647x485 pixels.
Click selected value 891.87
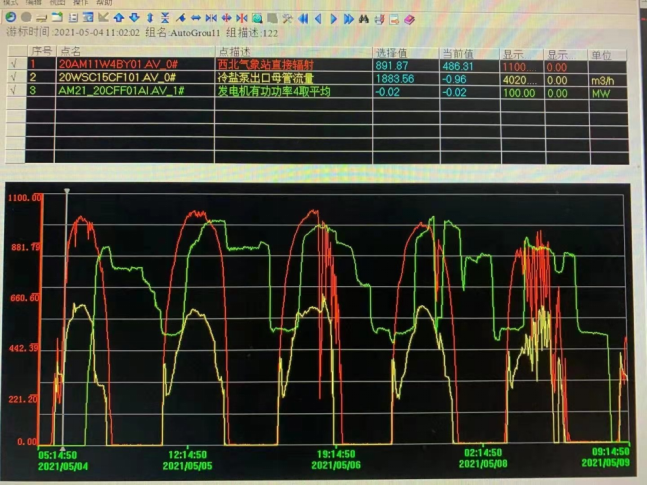pos(392,66)
